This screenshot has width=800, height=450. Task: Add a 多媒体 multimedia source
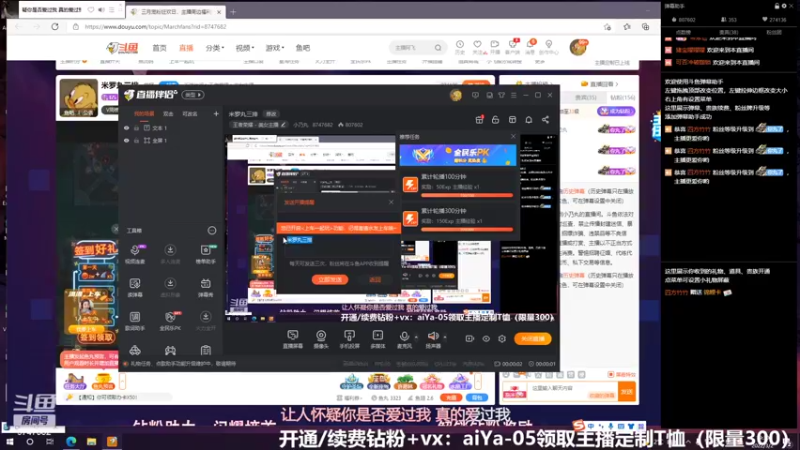378,336
